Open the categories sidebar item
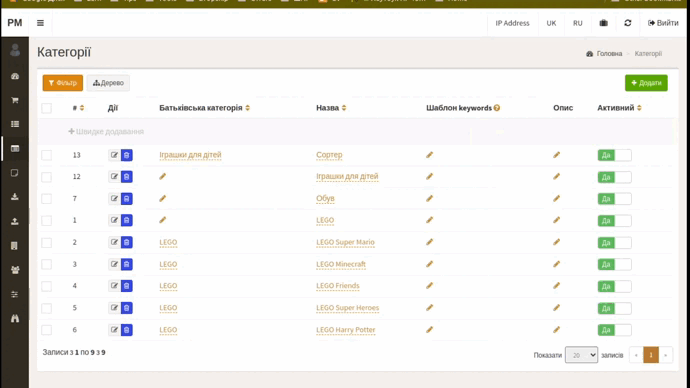The height and width of the screenshot is (388, 690). click(x=15, y=149)
